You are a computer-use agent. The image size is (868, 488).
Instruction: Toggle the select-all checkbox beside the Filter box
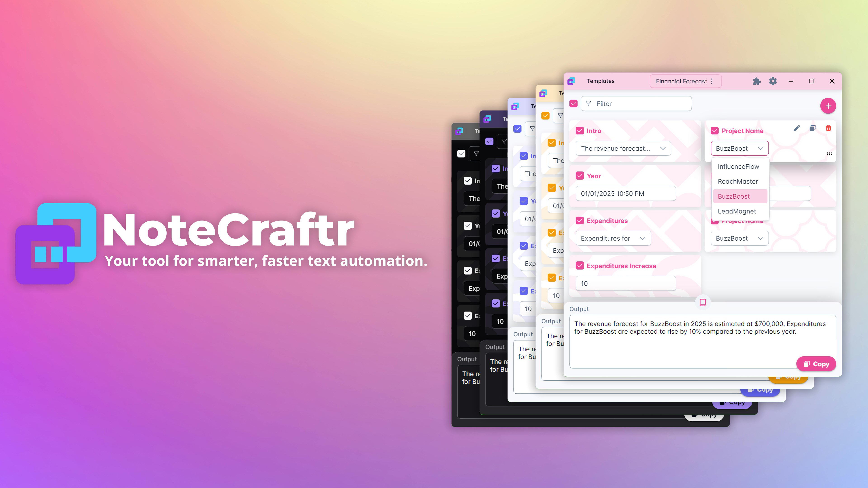click(573, 103)
